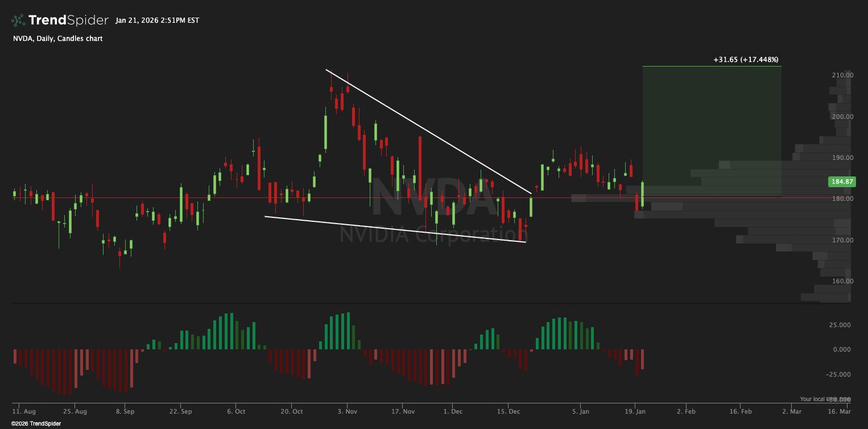Click the '2. Mar' date label

(792, 411)
